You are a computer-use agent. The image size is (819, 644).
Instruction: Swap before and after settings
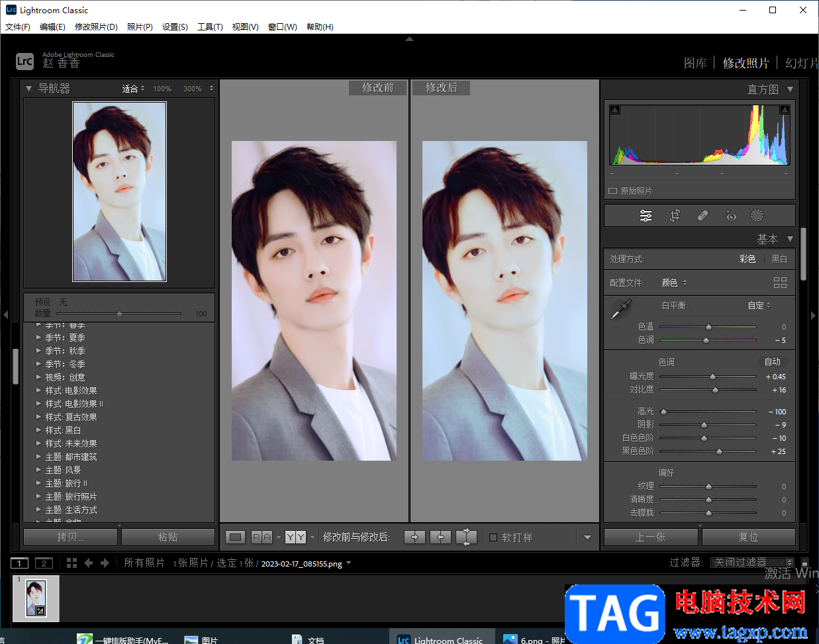click(466, 537)
